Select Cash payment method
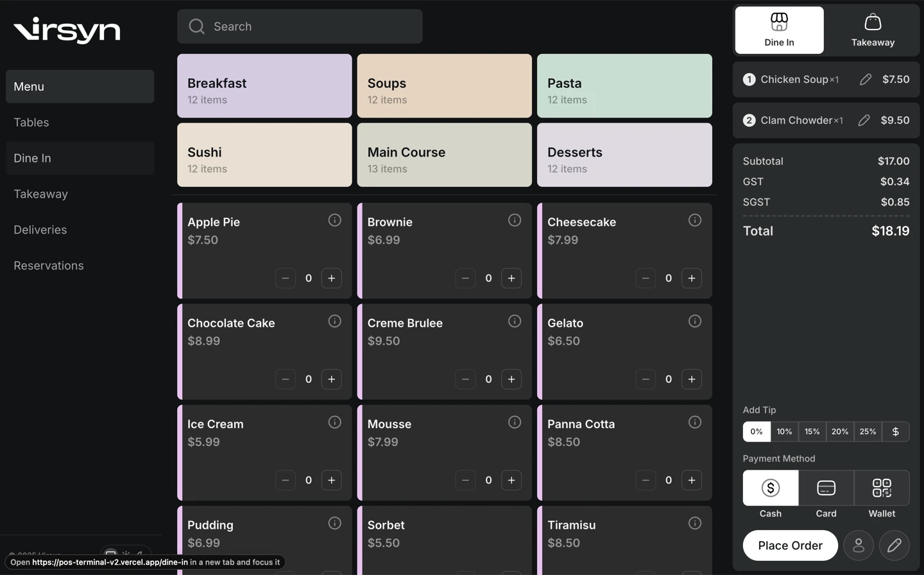The width and height of the screenshot is (924, 575). (x=771, y=488)
